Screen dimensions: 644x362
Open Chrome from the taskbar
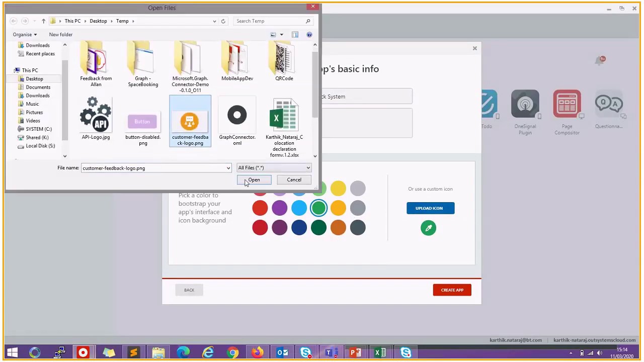click(x=232, y=353)
